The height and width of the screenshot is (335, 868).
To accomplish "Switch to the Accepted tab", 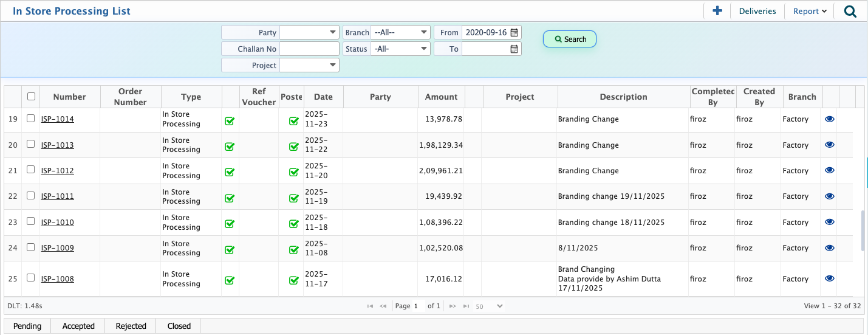I will coord(78,326).
